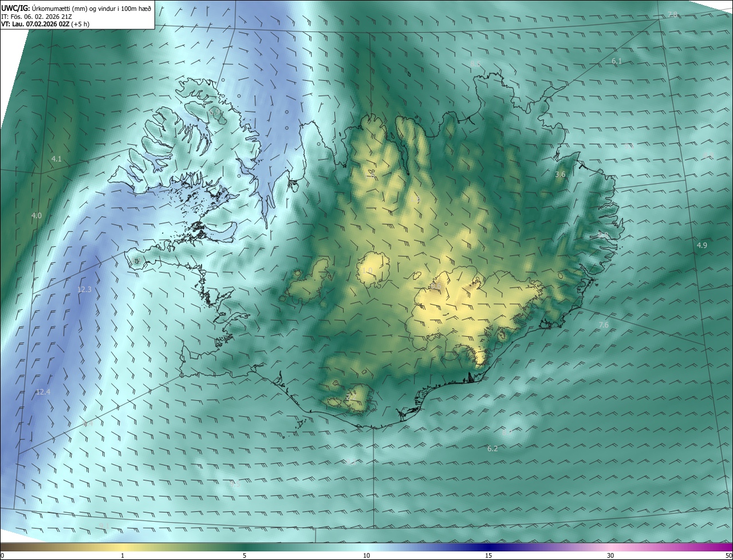Click the title 'Úrkomumætti (mm) og vindur i 100m hæð'
Screen dimensions: 733x560
click(91, 8)
